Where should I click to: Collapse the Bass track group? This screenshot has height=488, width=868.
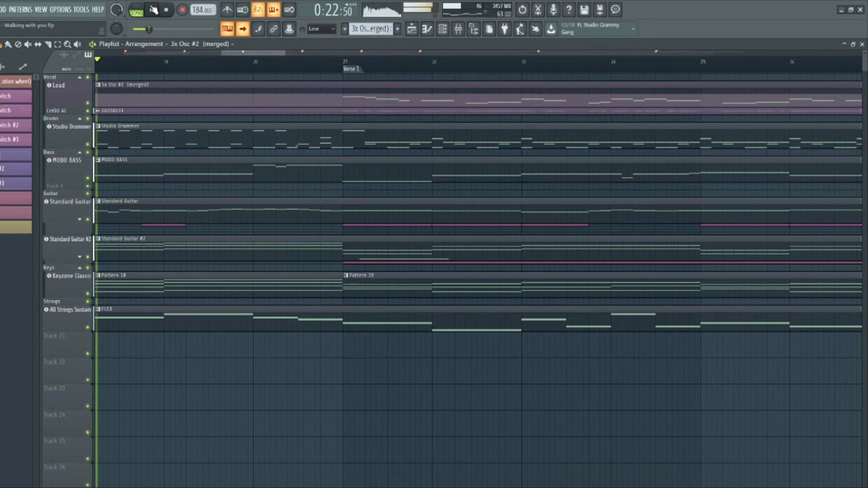(x=80, y=152)
